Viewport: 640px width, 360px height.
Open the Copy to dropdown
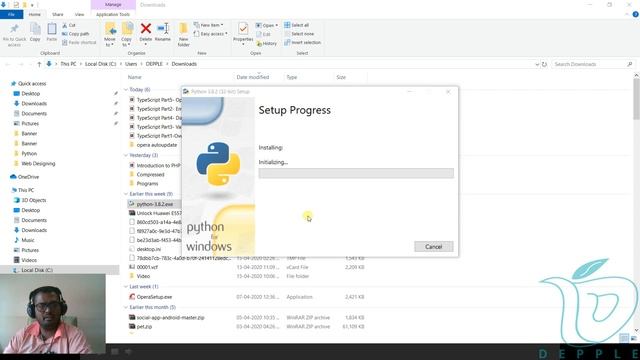[x=127, y=35]
